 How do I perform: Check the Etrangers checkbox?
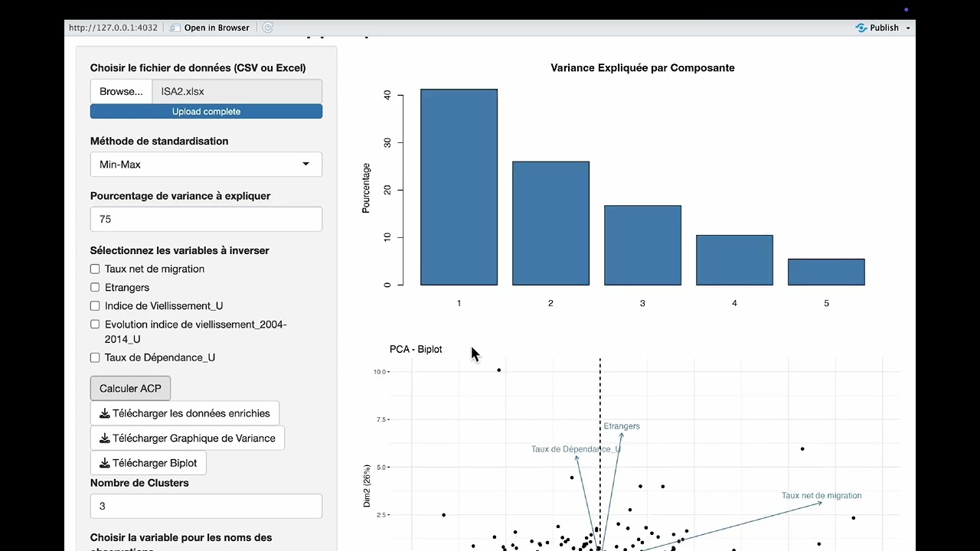coord(95,288)
